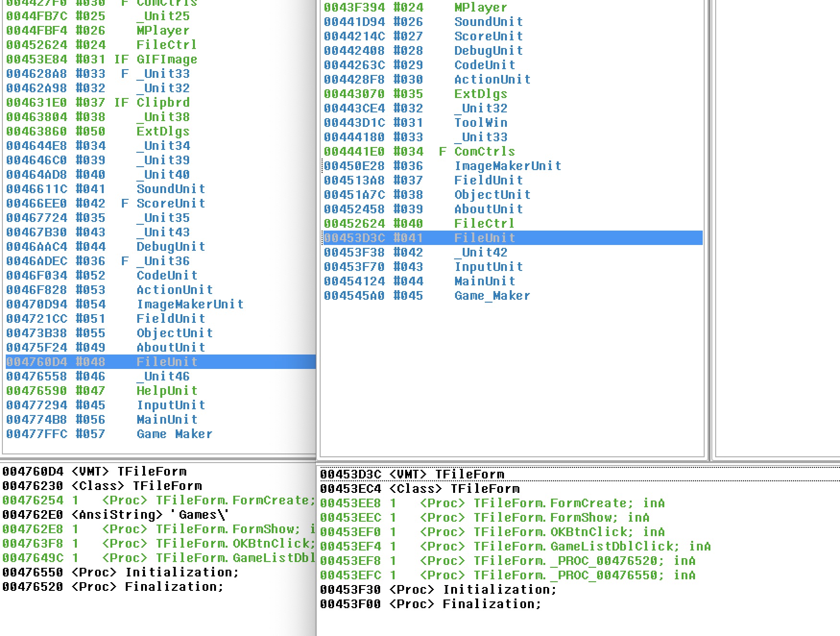Select the 004646C0 _Unit39 row
Image resolution: width=840 pixels, height=636 pixels.
[x=160, y=160]
